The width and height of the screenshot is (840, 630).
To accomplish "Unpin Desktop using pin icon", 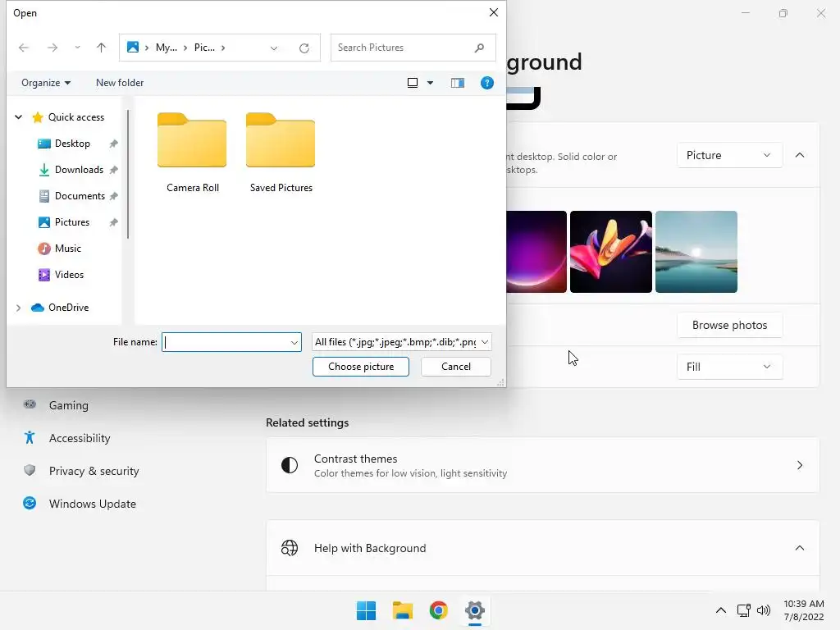I will point(113,144).
